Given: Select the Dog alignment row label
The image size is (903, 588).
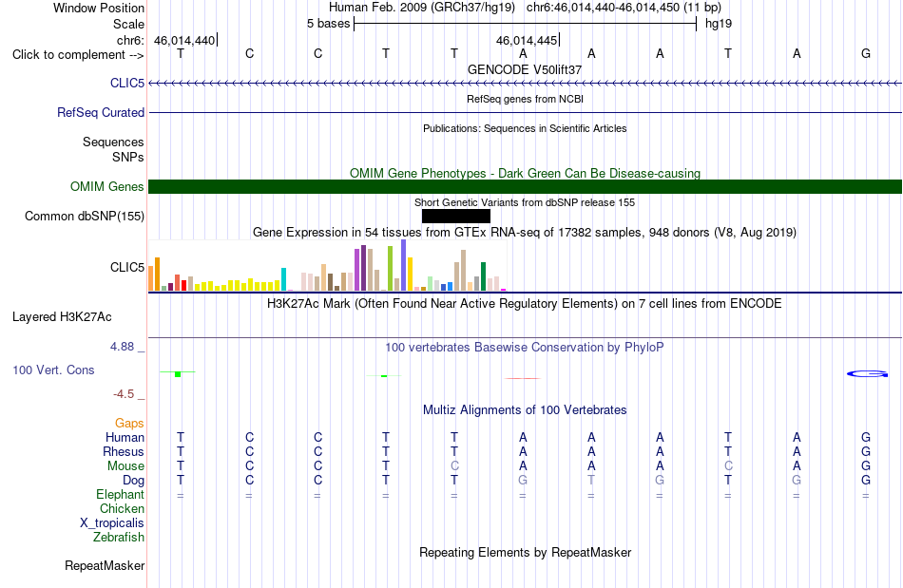Looking at the screenshot, I should [134, 480].
